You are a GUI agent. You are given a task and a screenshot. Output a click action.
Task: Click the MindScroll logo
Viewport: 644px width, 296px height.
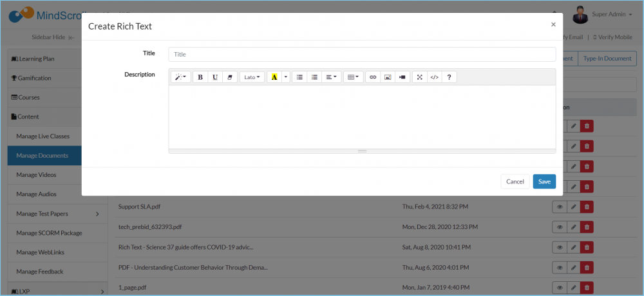(x=44, y=15)
